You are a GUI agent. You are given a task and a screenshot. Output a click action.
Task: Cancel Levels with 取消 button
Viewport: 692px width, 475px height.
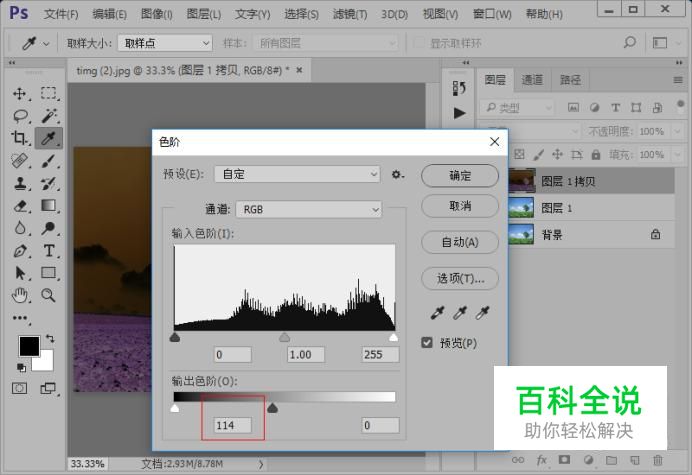[x=460, y=206]
